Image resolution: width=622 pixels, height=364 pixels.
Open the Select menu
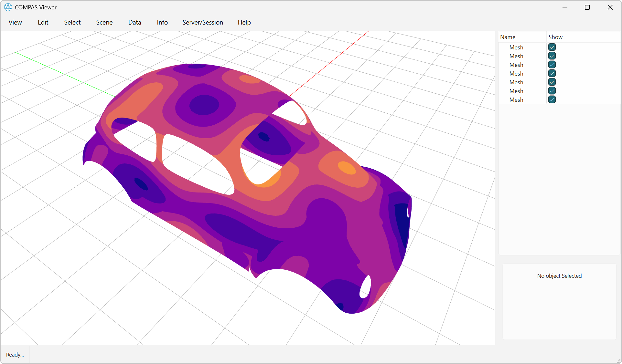pyautogui.click(x=72, y=22)
